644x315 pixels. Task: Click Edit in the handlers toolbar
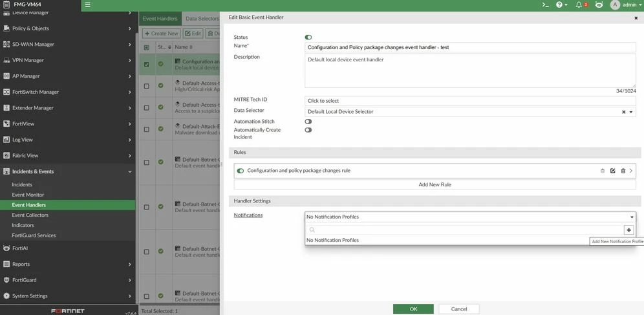click(x=193, y=33)
